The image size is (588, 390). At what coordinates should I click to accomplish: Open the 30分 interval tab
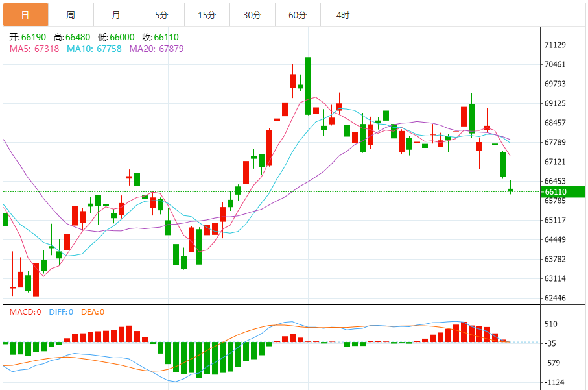[252, 15]
